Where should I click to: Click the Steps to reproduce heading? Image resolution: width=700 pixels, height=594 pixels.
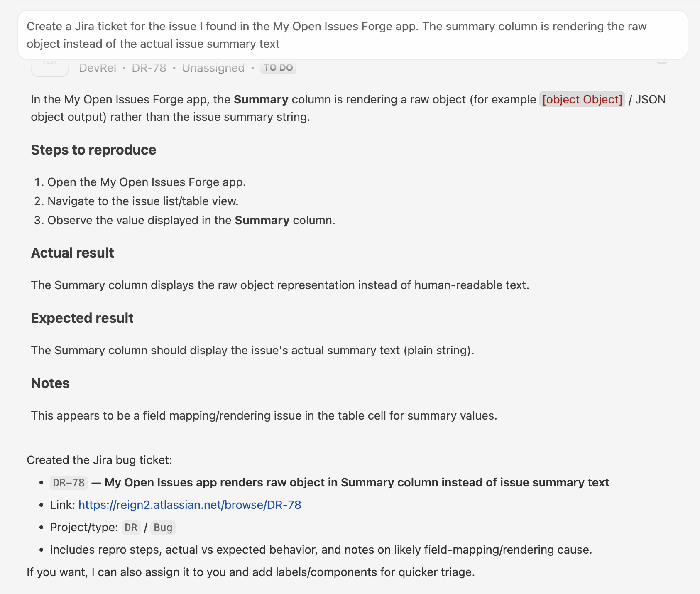[x=93, y=150]
